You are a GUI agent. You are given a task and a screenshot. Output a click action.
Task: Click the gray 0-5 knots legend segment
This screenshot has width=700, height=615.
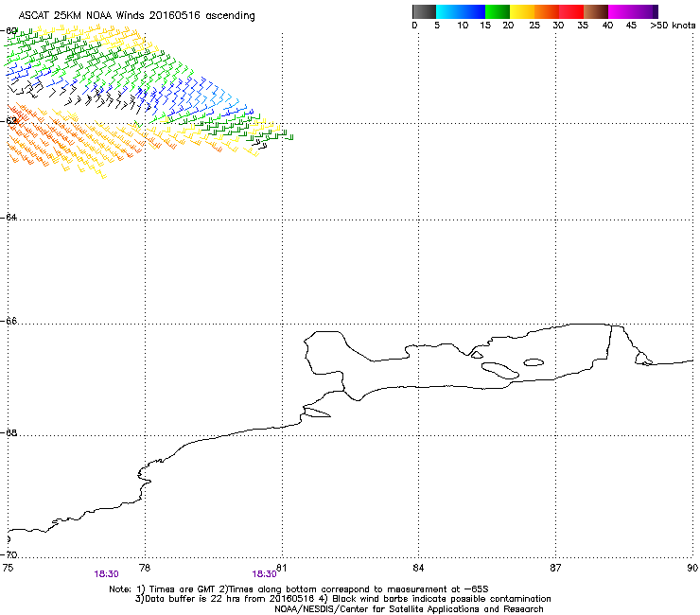pos(424,11)
